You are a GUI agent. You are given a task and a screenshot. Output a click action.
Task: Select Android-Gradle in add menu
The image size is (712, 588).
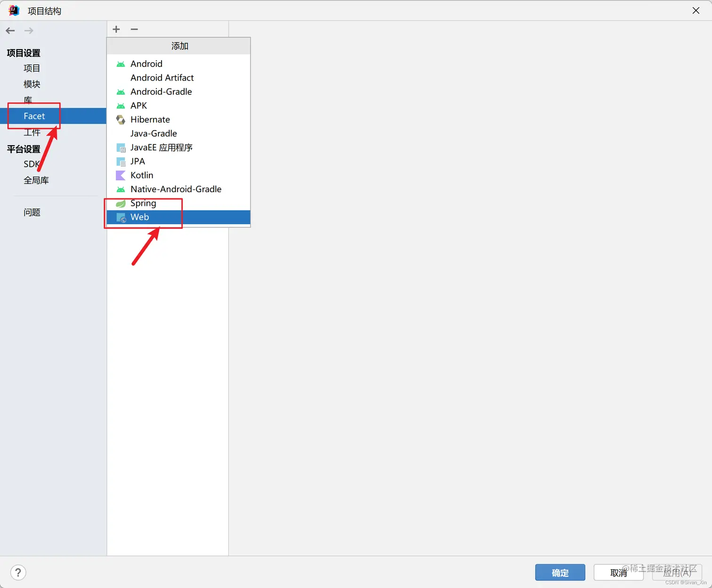tap(178, 91)
